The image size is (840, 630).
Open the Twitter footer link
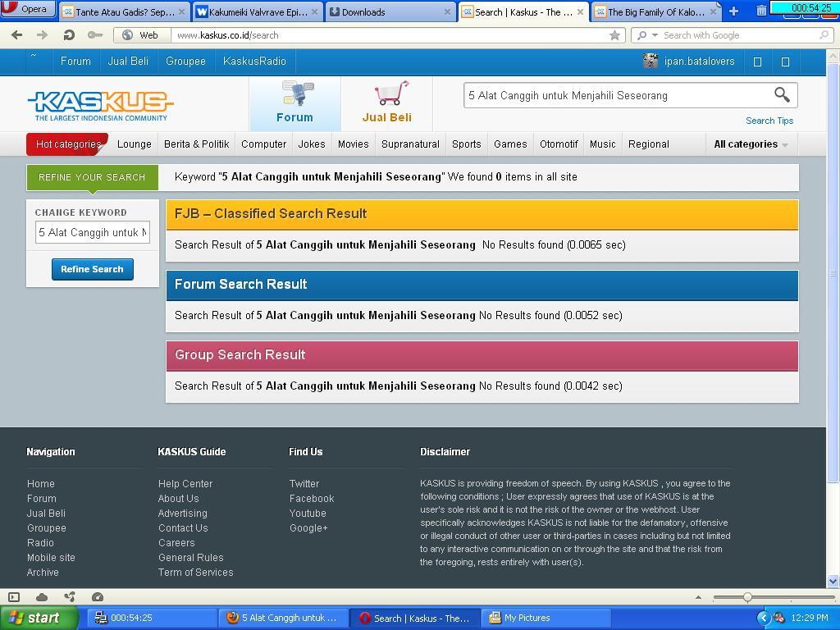point(304,484)
